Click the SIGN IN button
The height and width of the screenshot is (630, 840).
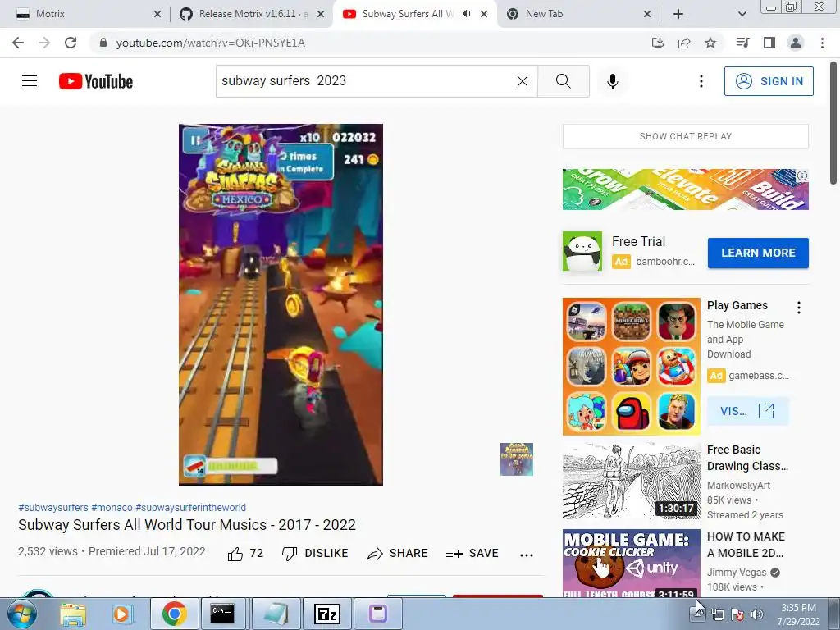(x=769, y=81)
